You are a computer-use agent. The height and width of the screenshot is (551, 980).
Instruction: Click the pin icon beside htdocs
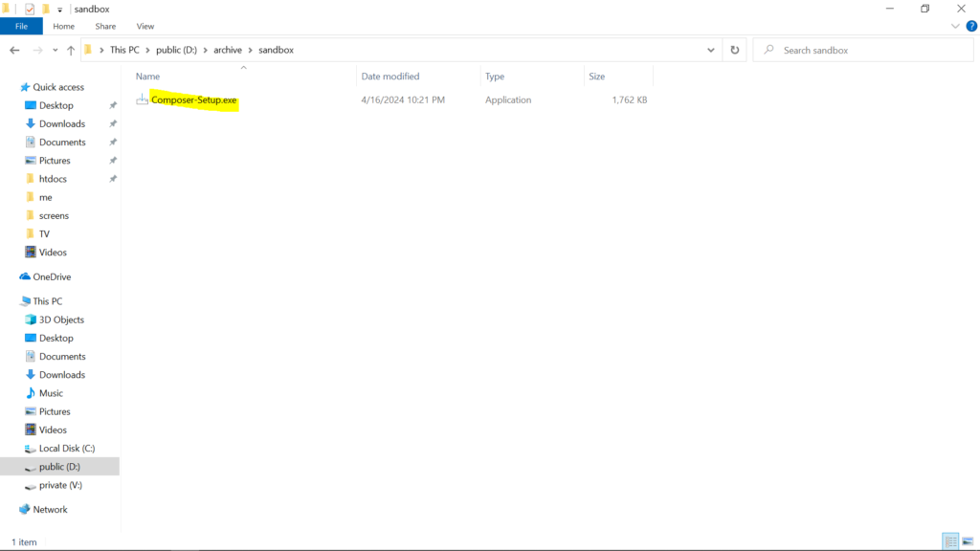113,179
